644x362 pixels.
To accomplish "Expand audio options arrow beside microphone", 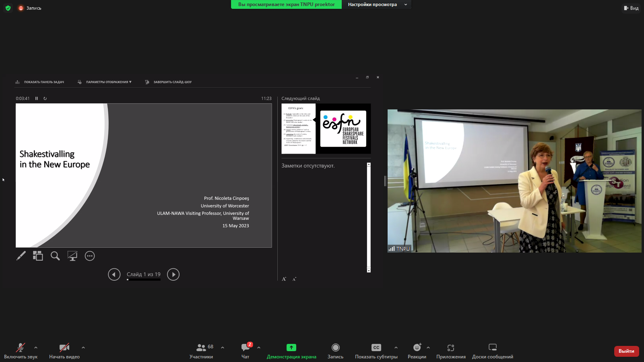I will click(x=36, y=348).
